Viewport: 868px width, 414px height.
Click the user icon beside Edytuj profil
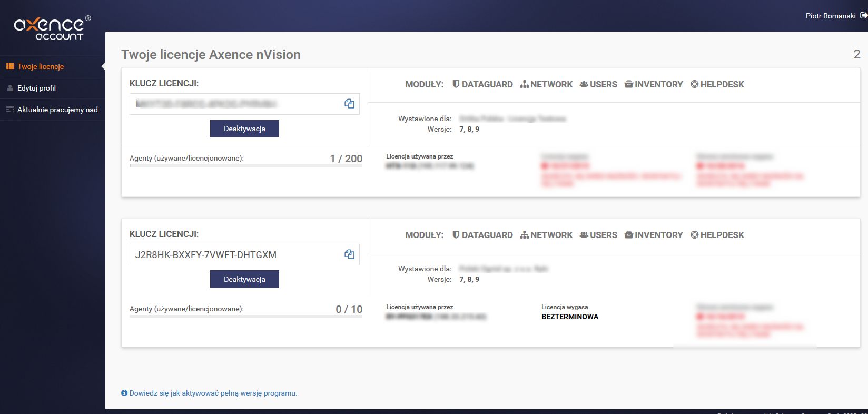10,88
